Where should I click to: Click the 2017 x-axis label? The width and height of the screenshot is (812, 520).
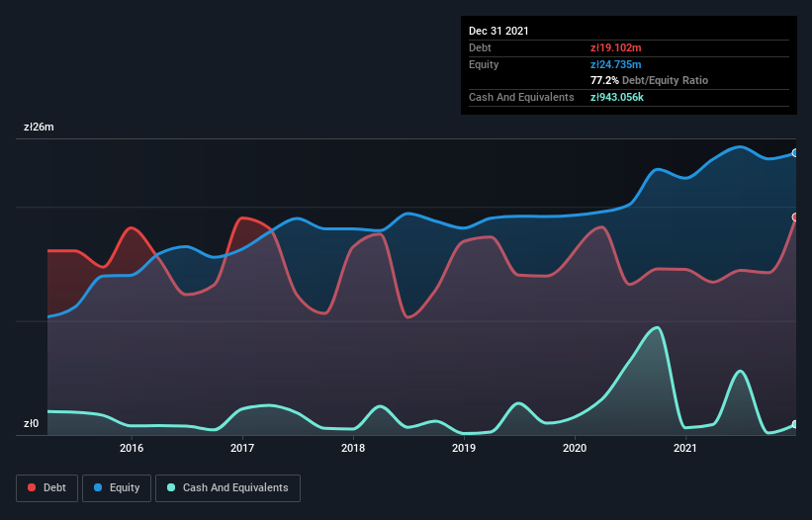pos(242,448)
